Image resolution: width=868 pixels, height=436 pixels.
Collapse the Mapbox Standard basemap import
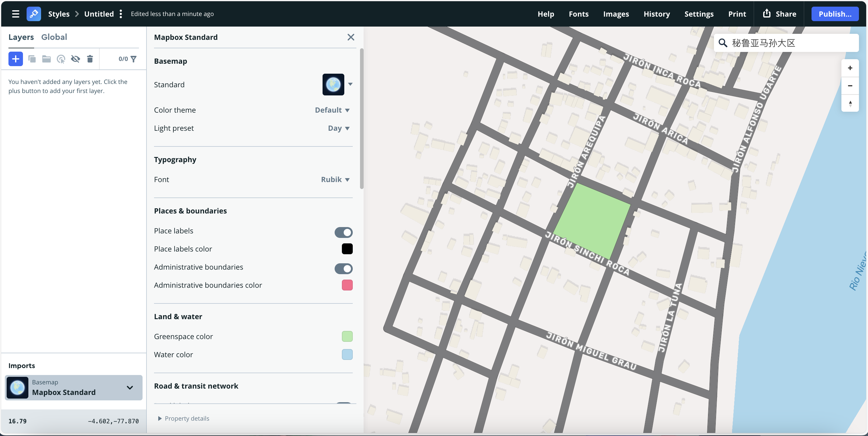[130, 388]
